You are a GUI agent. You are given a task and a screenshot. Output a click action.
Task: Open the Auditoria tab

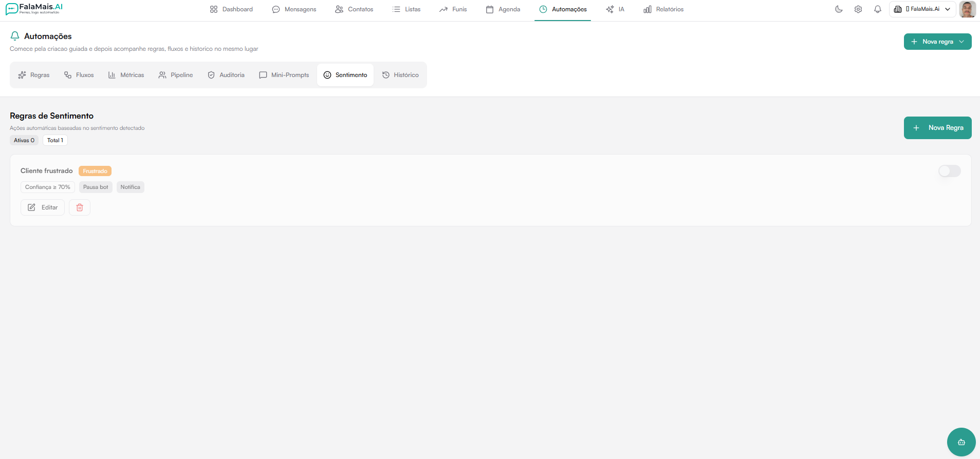(226, 75)
